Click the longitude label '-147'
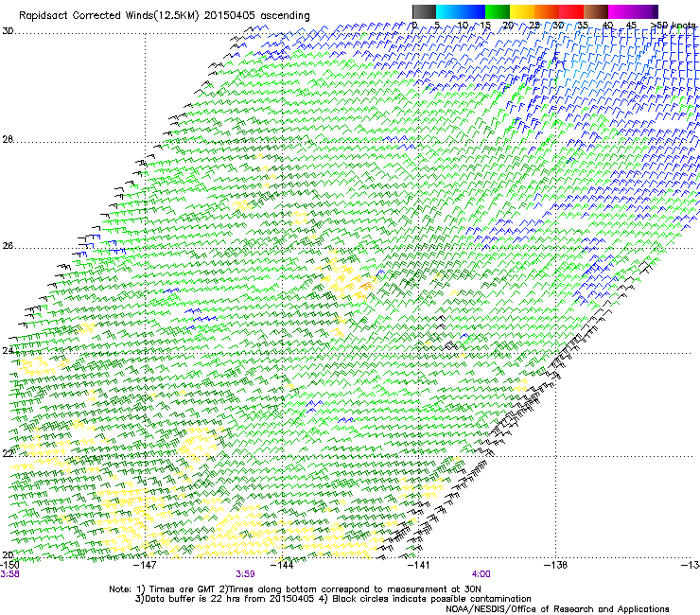 coord(145,565)
